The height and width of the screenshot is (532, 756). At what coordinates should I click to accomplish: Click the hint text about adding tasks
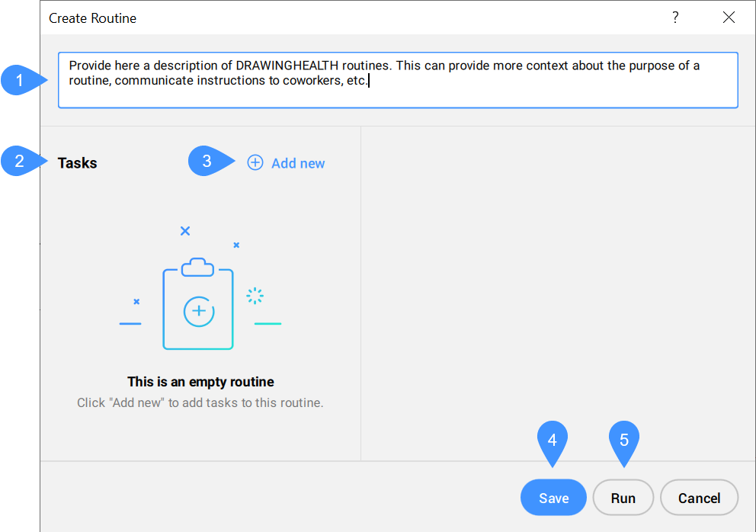[x=200, y=402]
